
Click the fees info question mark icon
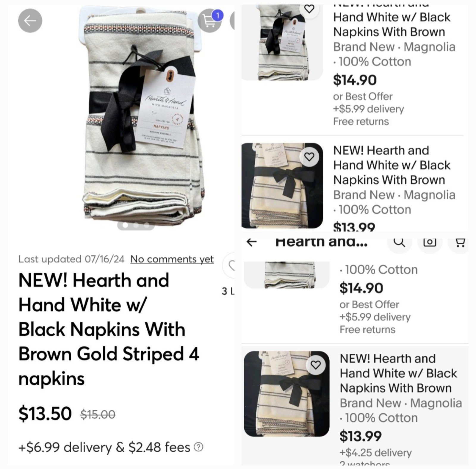198,447
